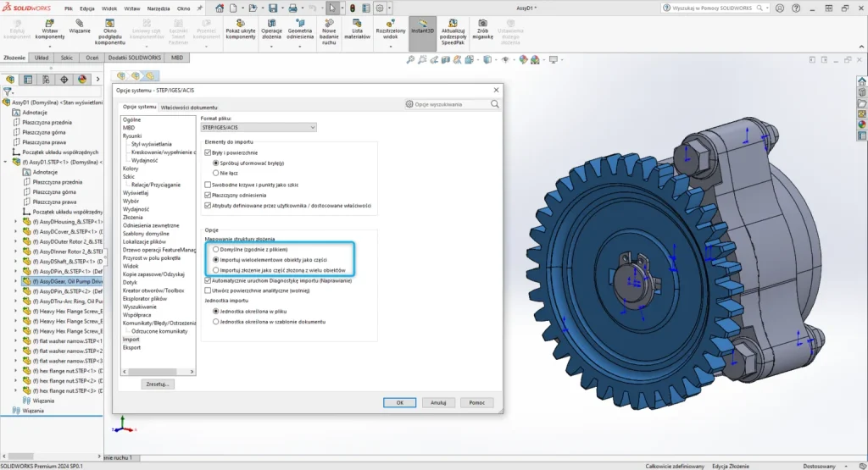Open Operacje złożenia dropdown arrow
This screenshot has height=470, width=868.
pyautogui.click(x=271, y=47)
